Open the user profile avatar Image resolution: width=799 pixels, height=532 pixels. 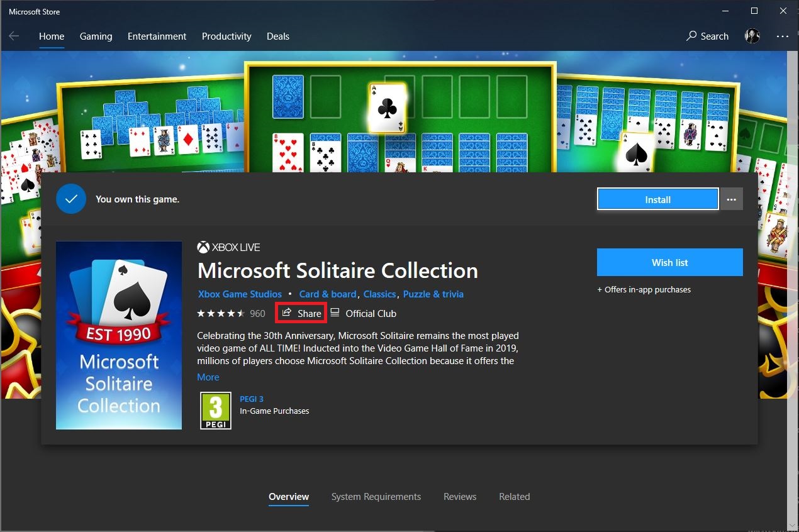coord(752,36)
